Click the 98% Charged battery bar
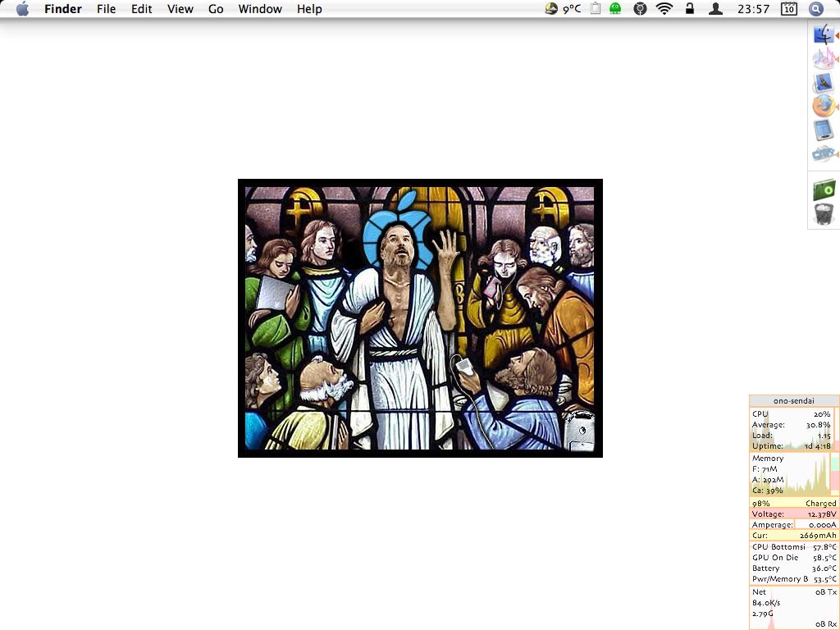Screen dimensions: 840x630 coord(794,503)
